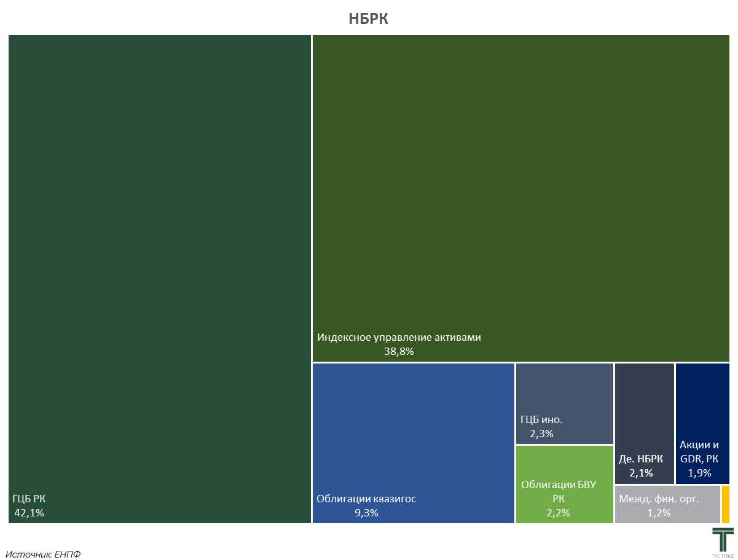Select the 2,2% value in green block

[x=558, y=513]
